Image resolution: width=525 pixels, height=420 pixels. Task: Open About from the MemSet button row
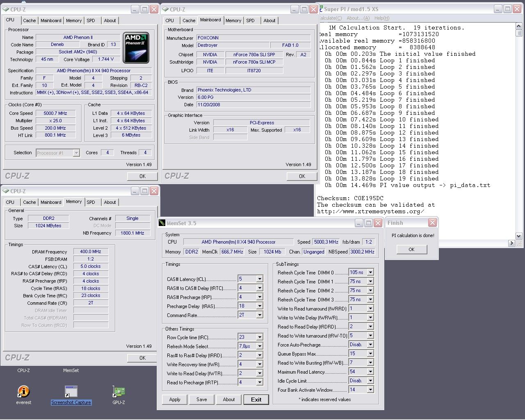[x=229, y=399]
